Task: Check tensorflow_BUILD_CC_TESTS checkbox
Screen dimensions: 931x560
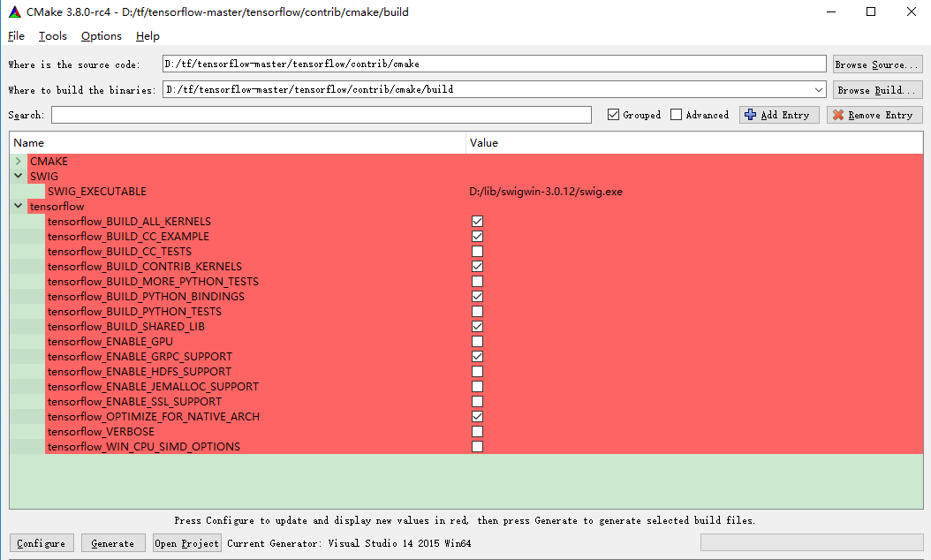Action: 477,251
